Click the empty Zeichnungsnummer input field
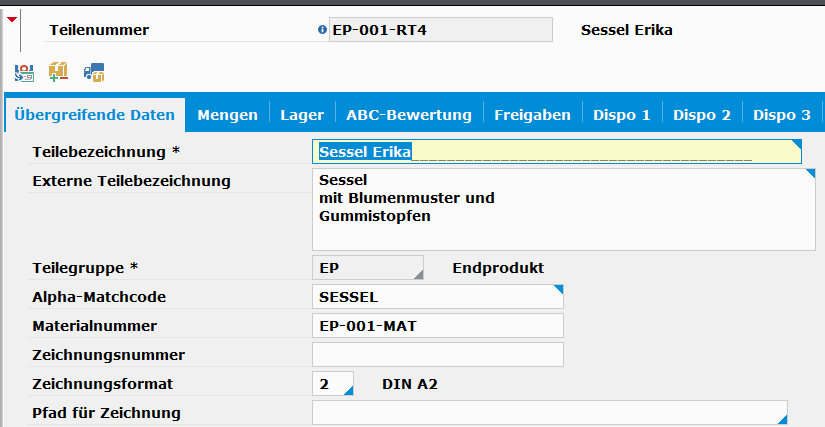This screenshot has height=427, width=825. [x=438, y=355]
